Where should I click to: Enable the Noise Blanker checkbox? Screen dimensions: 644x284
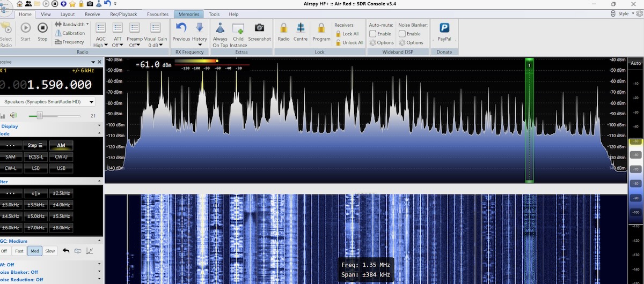coord(402,34)
